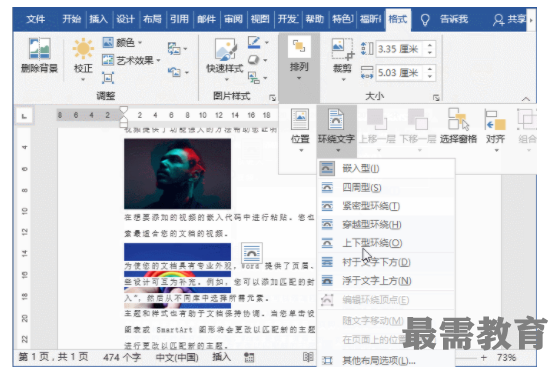The height and width of the screenshot is (373, 554).
Task: Select In Line with Text 嵌入型(I)
Action: [386, 168]
